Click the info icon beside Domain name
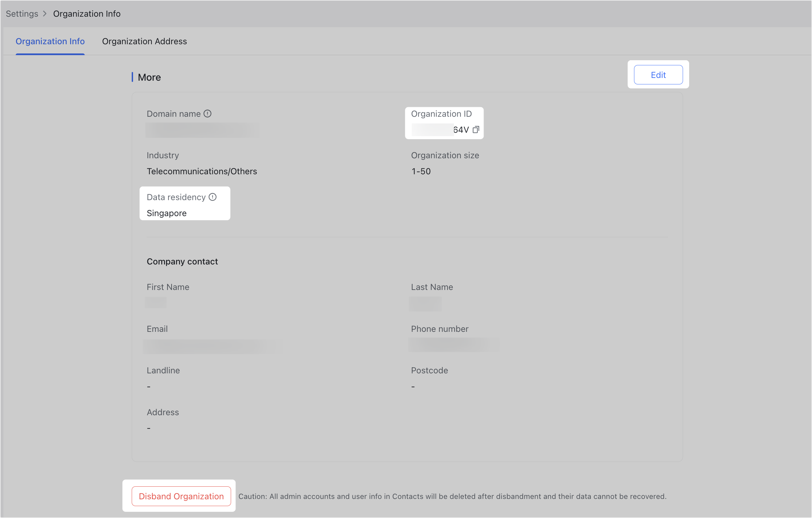The image size is (812, 518). point(208,113)
